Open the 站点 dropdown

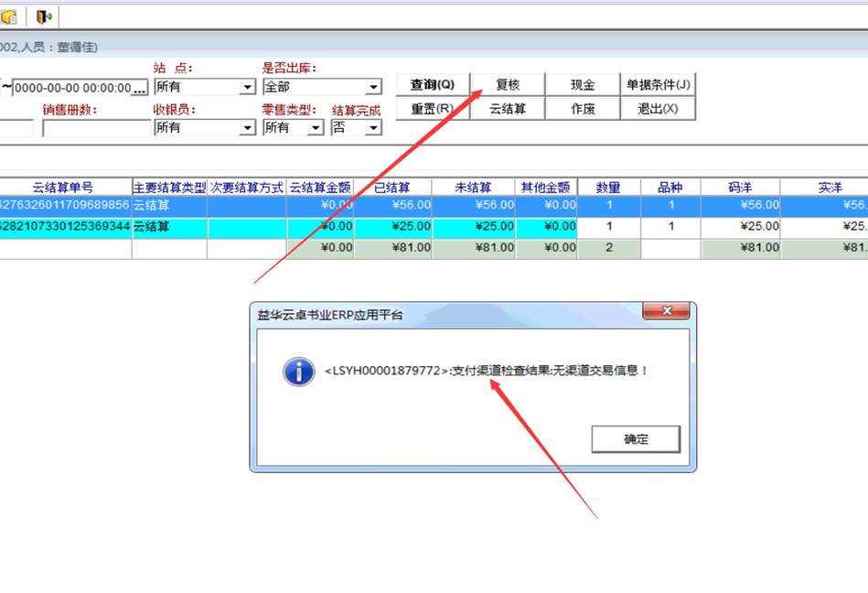[247, 88]
